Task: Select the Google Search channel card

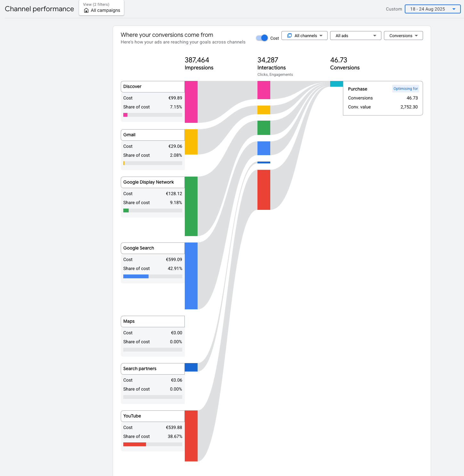Action: [x=153, y=248]
